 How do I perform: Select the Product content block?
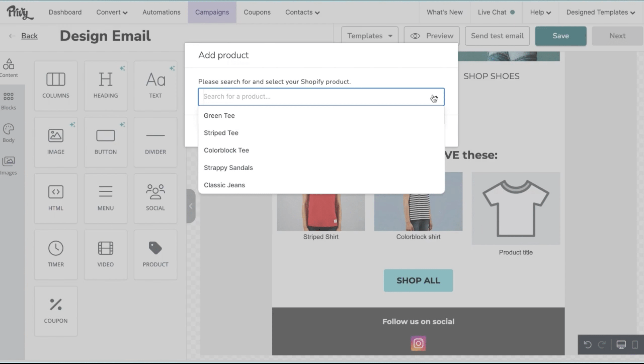click(155, 255)
